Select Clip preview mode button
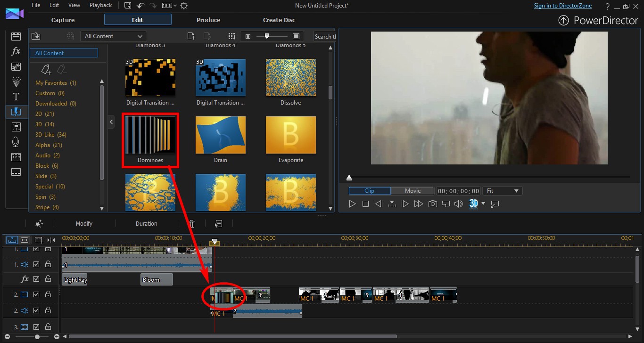Screen dimensions: 644x343 click(370, 191)
